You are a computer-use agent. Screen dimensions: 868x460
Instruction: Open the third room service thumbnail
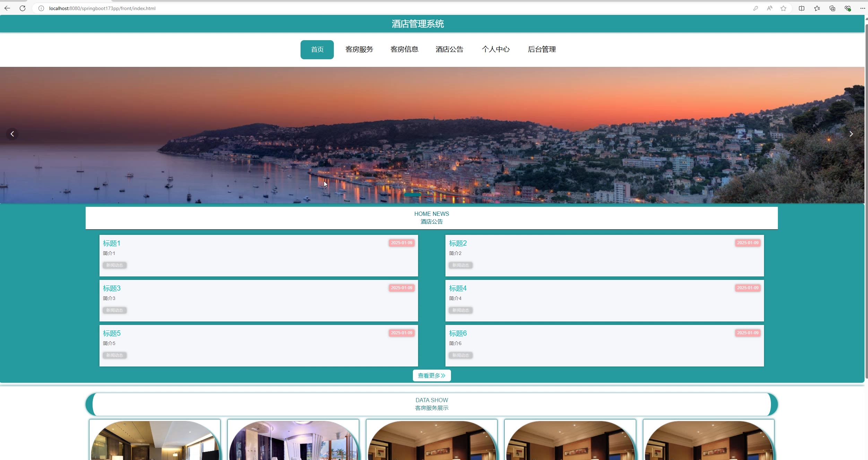432,440
